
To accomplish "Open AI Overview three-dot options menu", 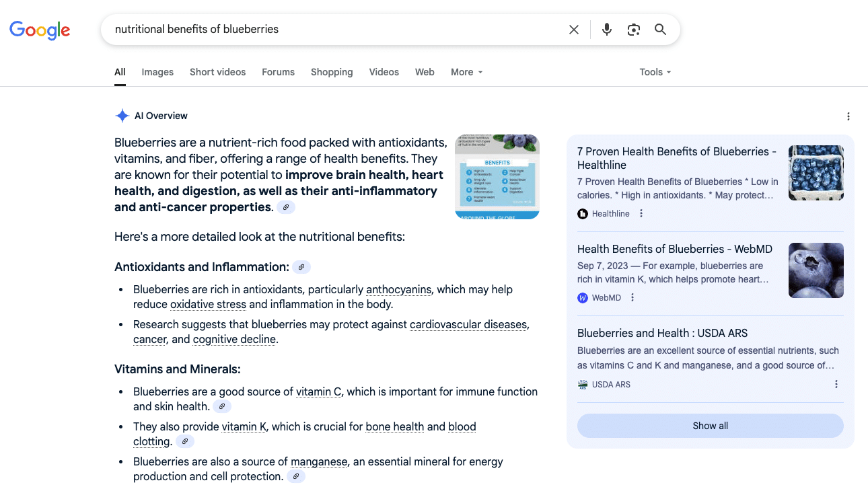I will pos(848,116).
